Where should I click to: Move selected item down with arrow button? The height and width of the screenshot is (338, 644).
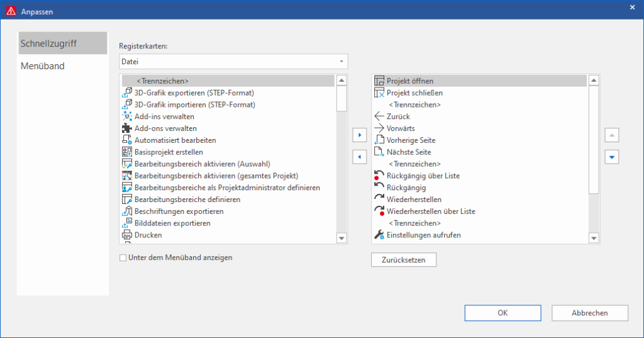click(612, 157)
